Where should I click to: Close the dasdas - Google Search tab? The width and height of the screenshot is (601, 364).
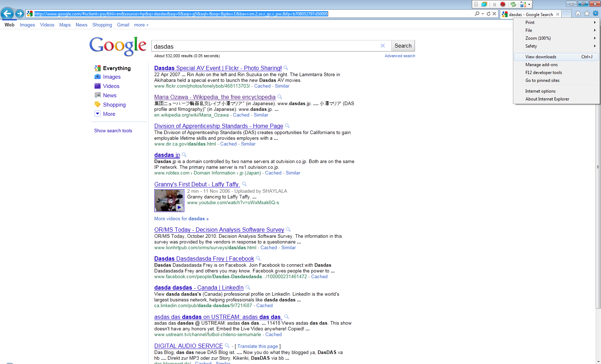pyautogui.click(x=558, y=14)
